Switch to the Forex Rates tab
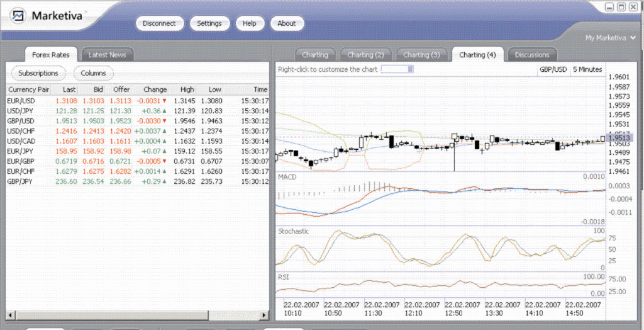The height and width of the screenshot is (330, 644). (51, 55)
